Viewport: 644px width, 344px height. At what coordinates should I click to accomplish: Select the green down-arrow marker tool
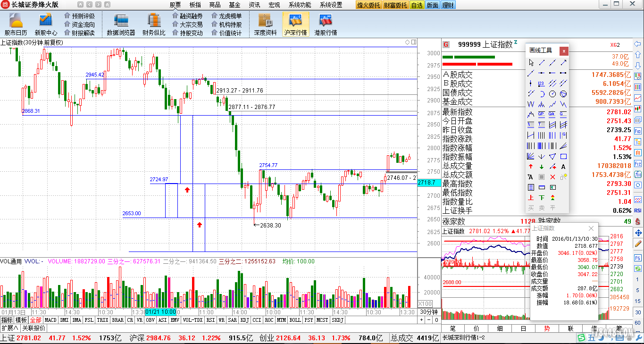pyautogui.click(x=541, y=167)
